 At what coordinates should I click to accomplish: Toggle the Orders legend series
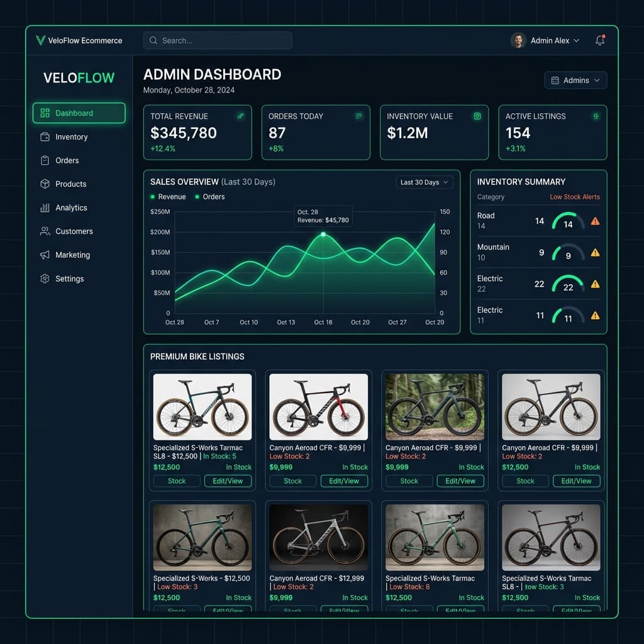pos(210,197)
